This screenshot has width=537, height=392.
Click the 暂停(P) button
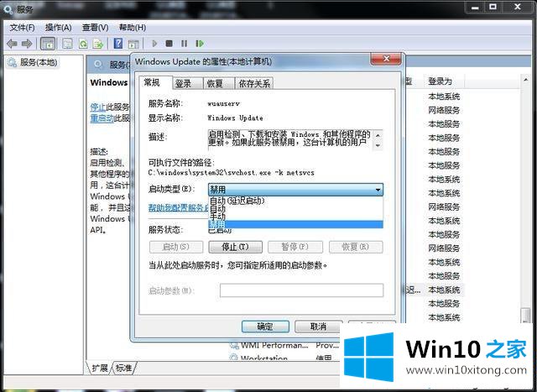(295, 247)
